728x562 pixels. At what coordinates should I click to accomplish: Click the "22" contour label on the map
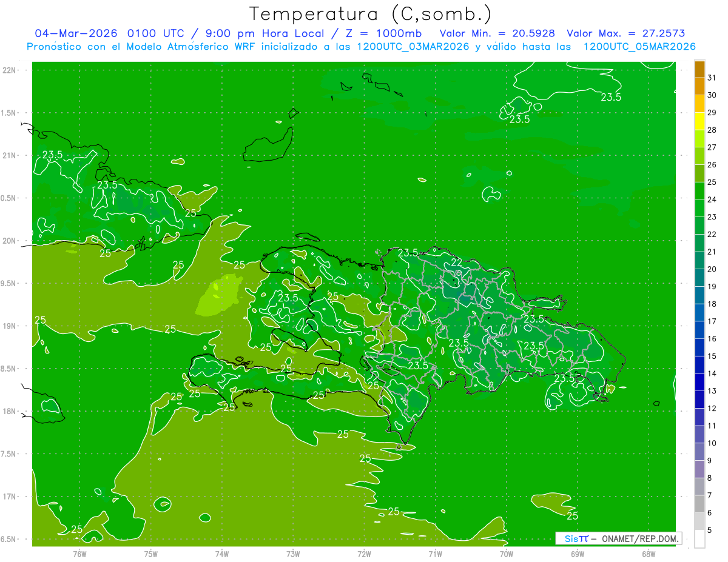point(456,263)
